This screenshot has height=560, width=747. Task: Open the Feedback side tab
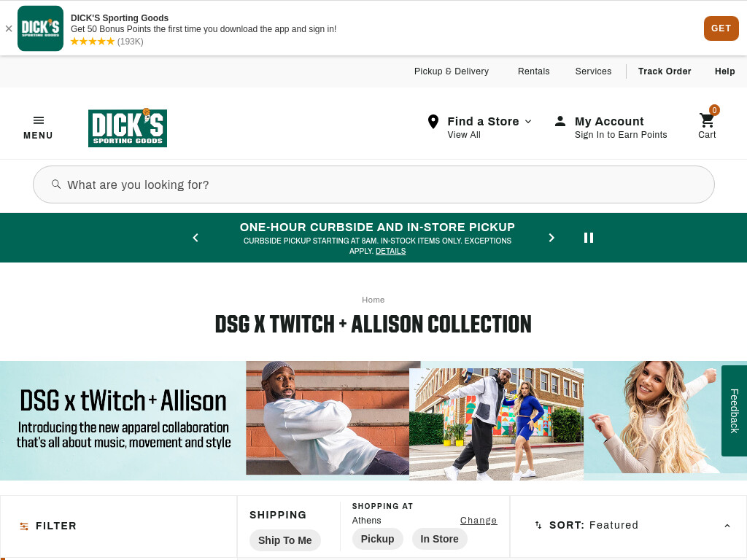coord(734,411)
